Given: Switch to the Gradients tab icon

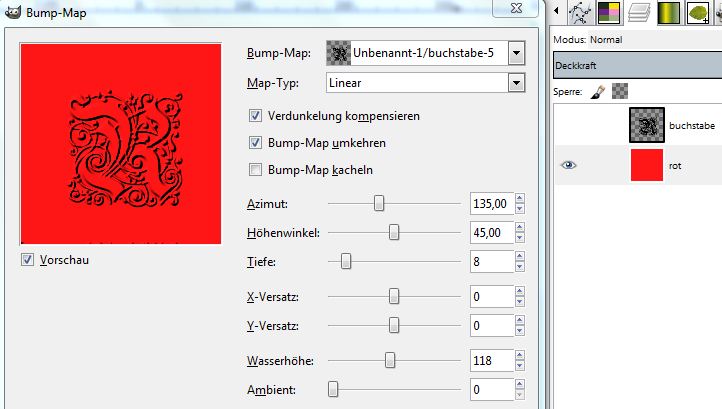Looking at the screenshot, I should tap(668, 12).
